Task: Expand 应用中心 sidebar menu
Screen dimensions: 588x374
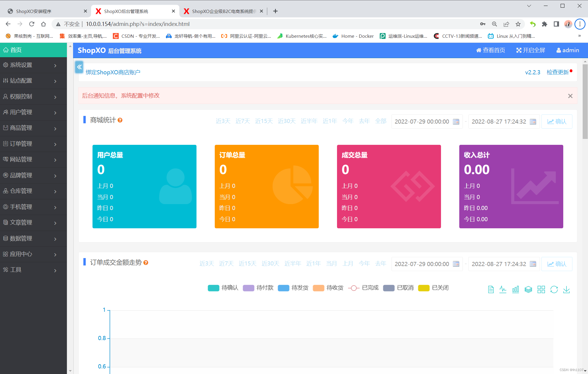Action: (x=33, y=254)
